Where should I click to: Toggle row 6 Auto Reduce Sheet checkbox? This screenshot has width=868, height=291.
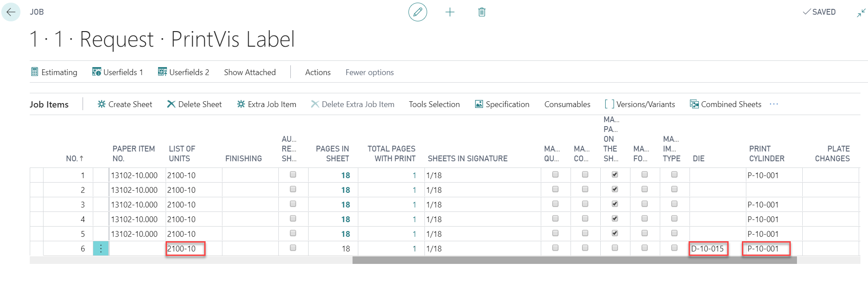[293, 248]
